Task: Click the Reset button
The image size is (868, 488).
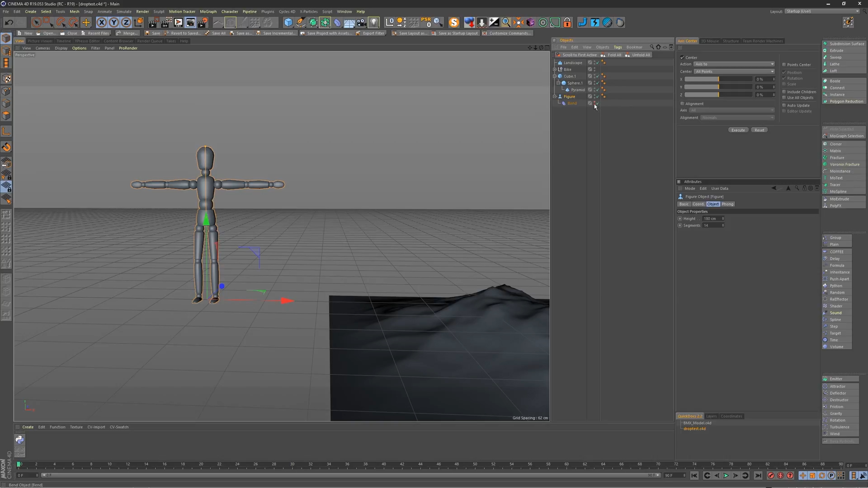Action: (759, 130)
